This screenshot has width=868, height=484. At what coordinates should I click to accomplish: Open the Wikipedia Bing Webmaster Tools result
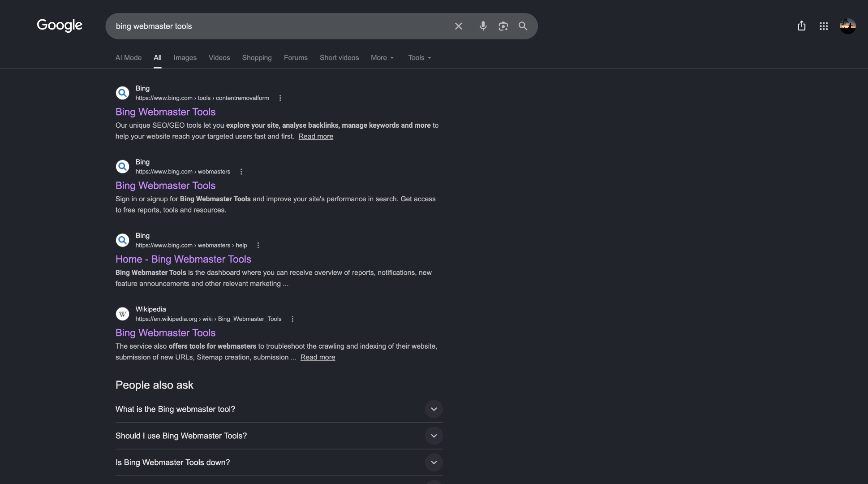click(x=166, y=333)
